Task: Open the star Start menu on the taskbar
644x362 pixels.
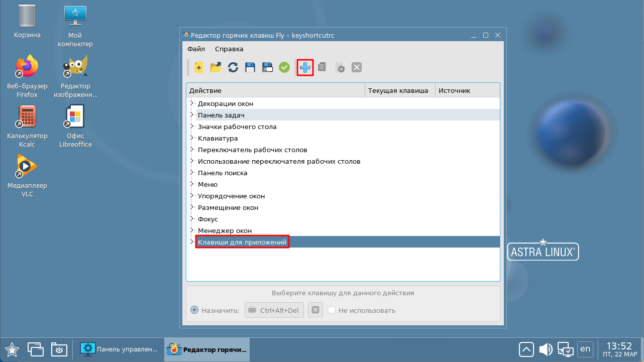Action: 12,349
